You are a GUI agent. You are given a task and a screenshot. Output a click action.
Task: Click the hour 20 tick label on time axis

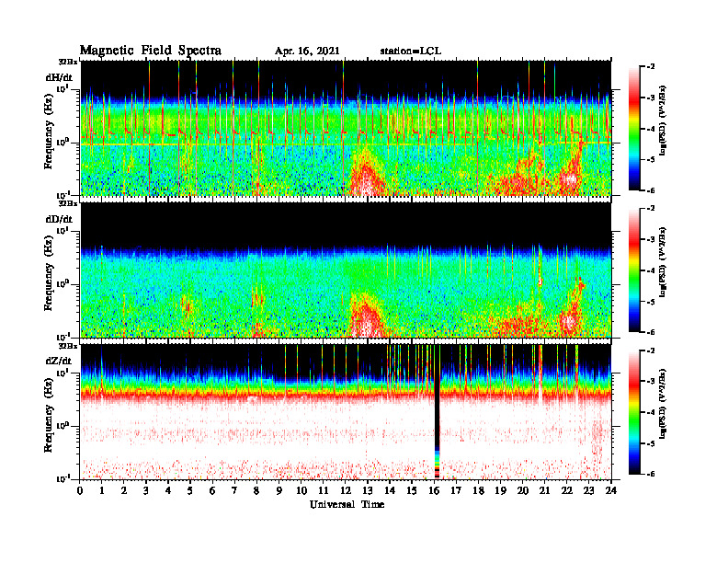pyautogui.click(x=523, y=491)
